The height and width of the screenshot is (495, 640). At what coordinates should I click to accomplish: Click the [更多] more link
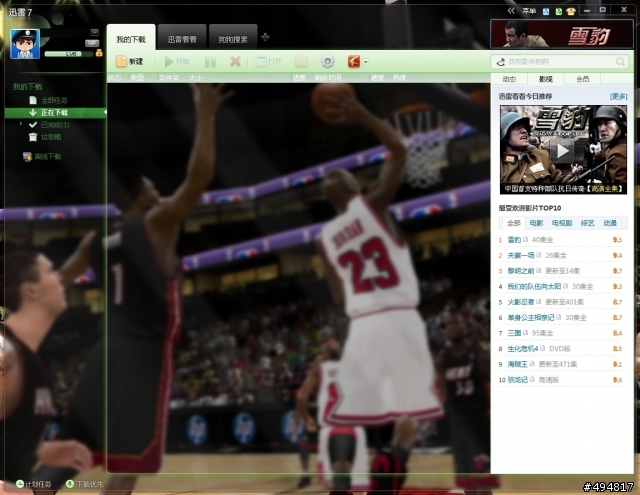coord(618,97)
